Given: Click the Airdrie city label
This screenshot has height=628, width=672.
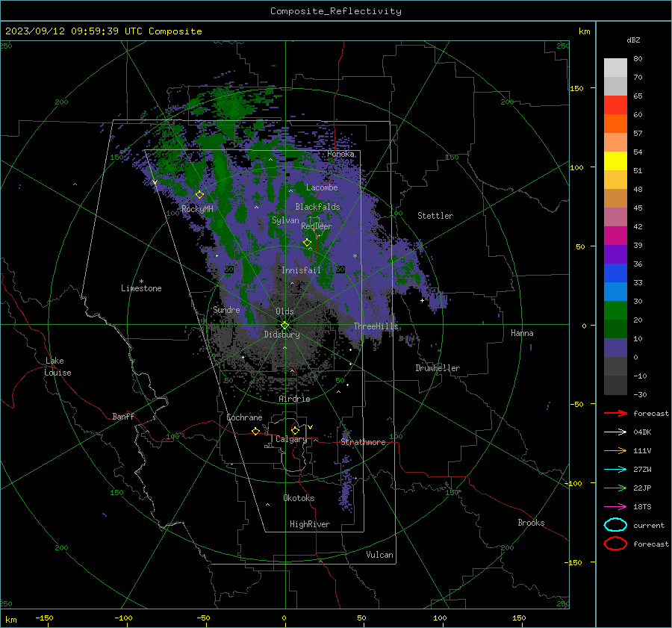Looking at the screenshot, I should tap(294, 399).
